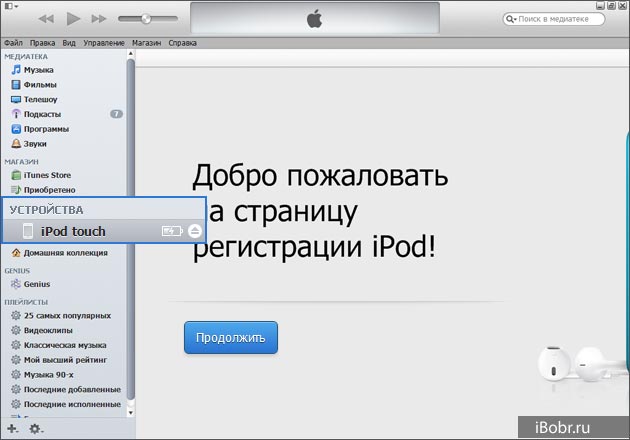
Task: Open Классическая музыка gear icon
Action: pyautogui.click(x=16, y=345)
